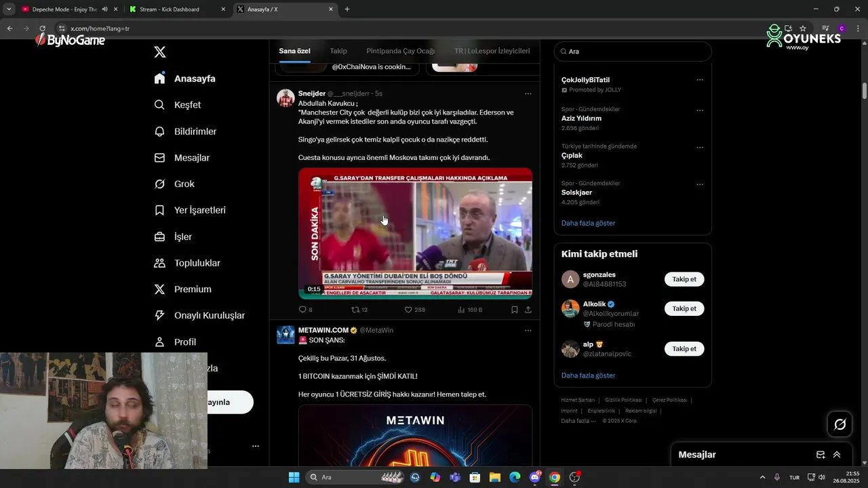The height and width of the screenshot is (488, 868).
Task: Open Yer İşaretleri bookmarks
Action: pos(190,210)
